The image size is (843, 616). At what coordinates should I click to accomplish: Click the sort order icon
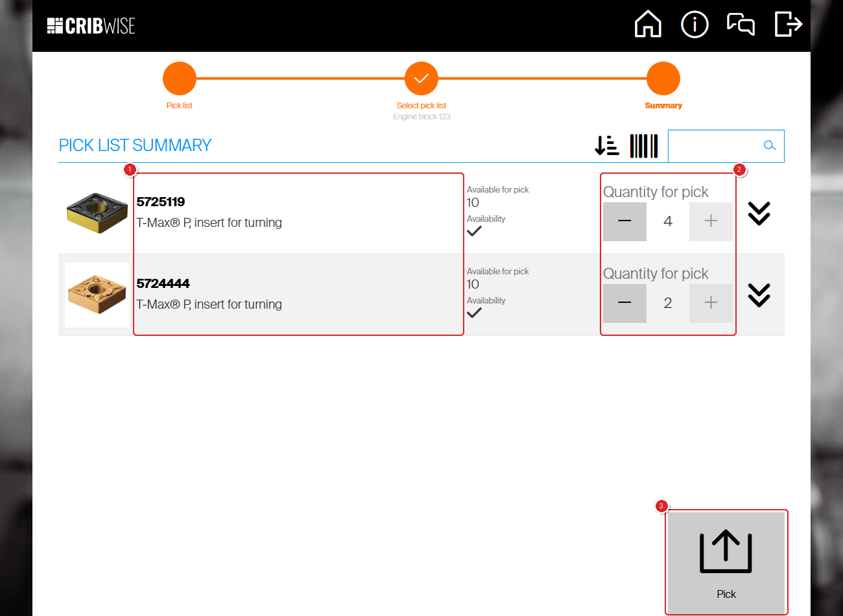point(607,146)
